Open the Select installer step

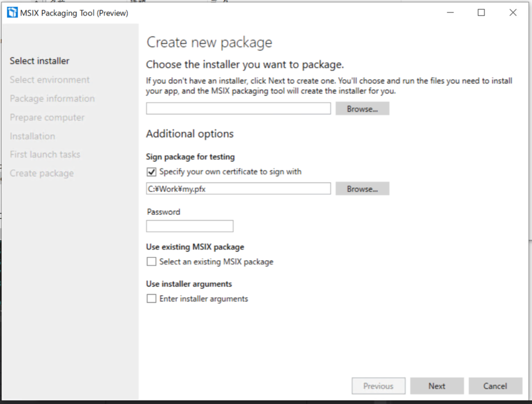(39, 61)
